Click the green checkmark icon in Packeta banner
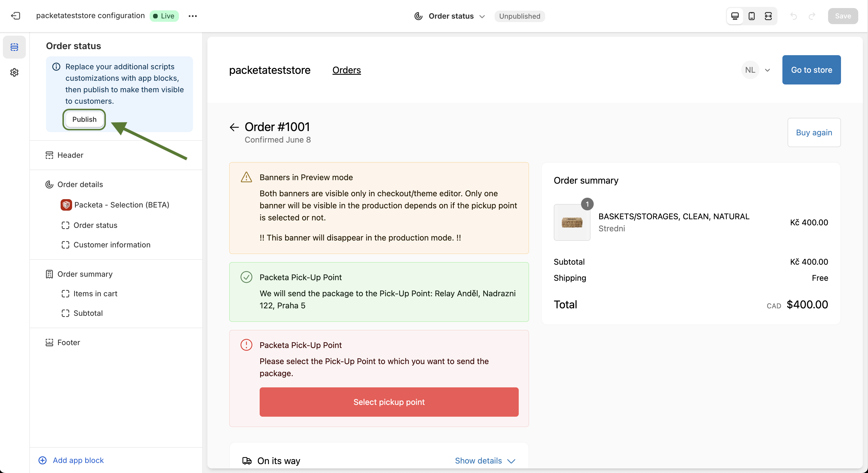The image size is (868, 473). tap(246, 277)
